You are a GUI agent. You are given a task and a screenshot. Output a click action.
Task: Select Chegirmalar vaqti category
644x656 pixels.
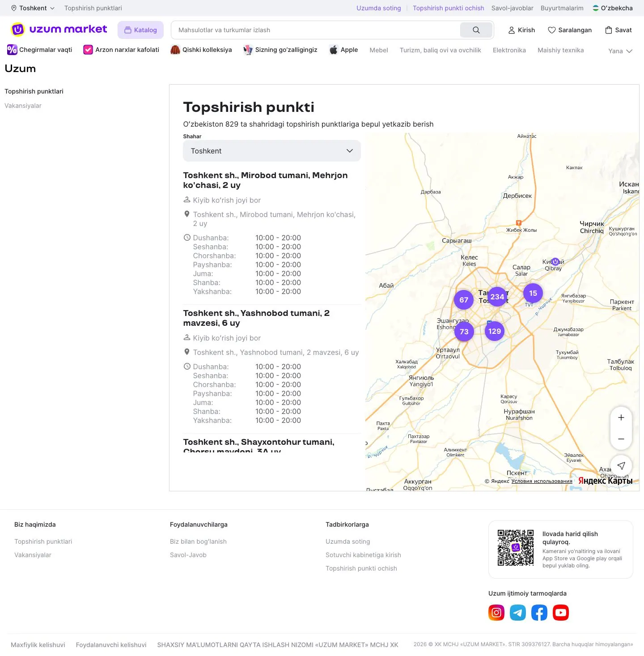[40, 50]
